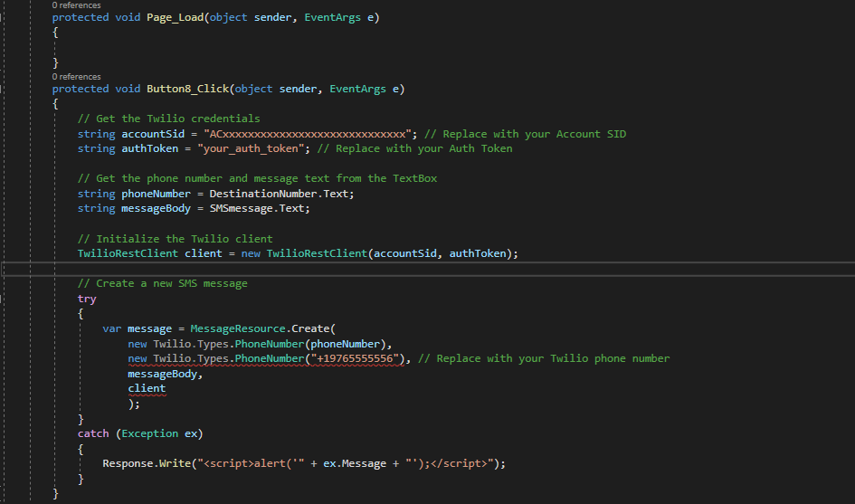Click the "<script>alert('" string literal

tap(251, 463)
